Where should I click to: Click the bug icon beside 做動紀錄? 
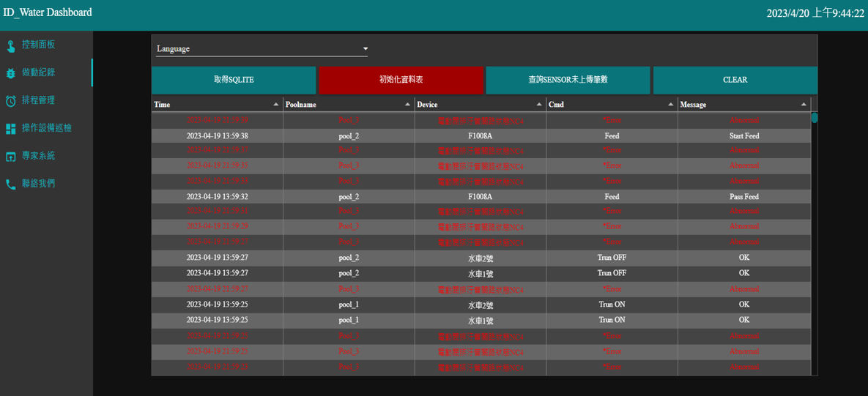11,73
